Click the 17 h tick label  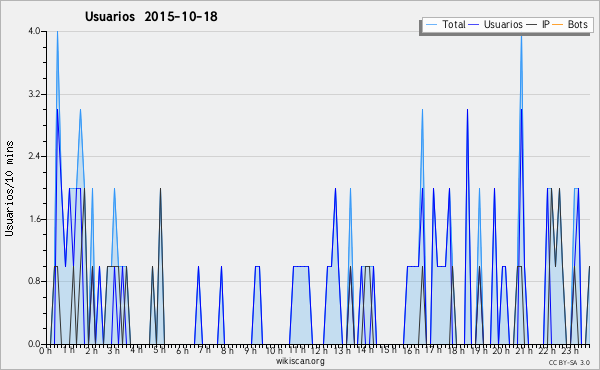pos(433,350)
